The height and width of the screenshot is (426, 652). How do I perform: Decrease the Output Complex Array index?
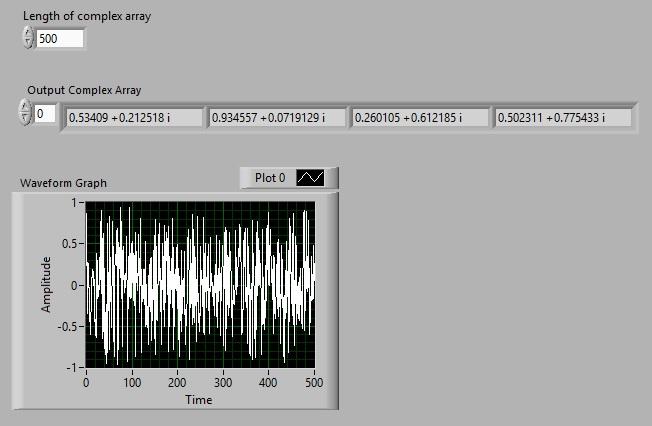pyautogui.click(x=25, y=118)
